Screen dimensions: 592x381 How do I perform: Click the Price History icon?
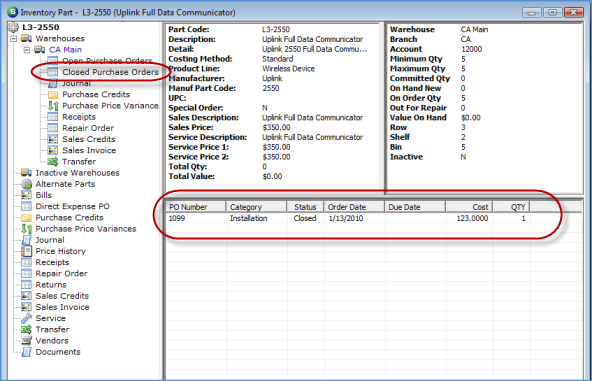(26, 251)
